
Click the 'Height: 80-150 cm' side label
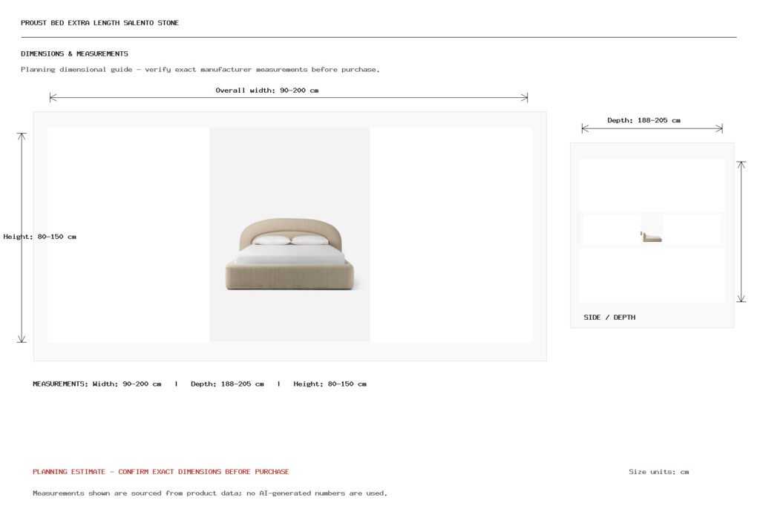coord(40,237)
